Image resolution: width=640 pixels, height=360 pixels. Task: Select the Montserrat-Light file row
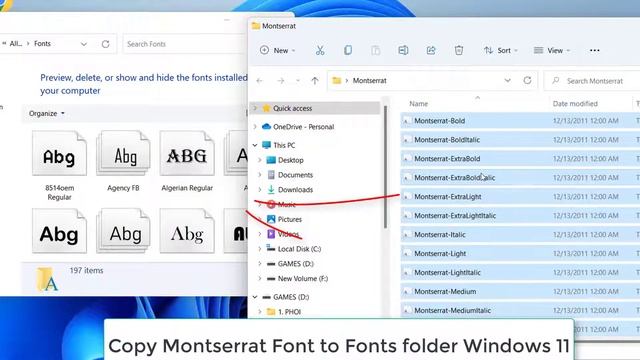coord(520,253)
